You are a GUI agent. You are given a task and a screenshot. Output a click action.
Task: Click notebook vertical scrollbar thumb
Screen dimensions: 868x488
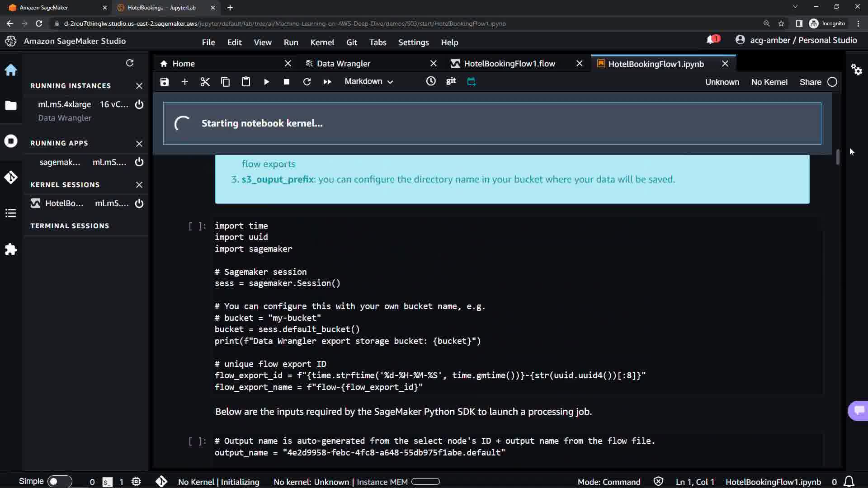coord(837,157)
